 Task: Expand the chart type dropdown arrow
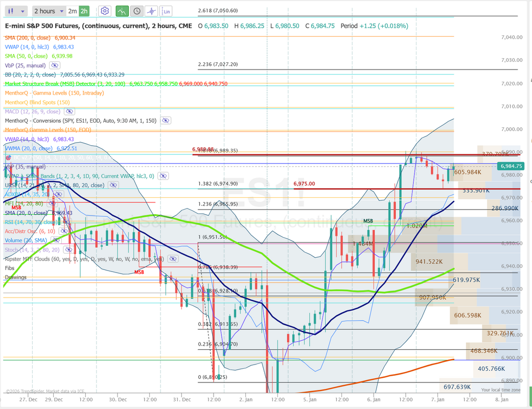pyautogui.click(x=22, y=11)
